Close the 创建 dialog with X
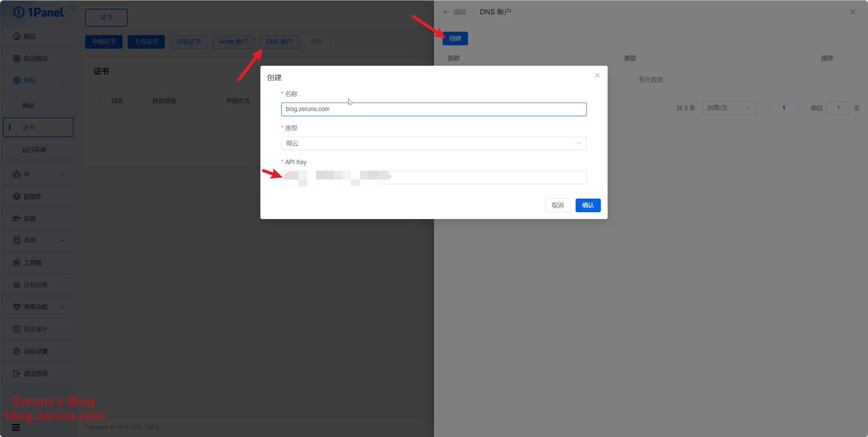This screenshot has height=437, width=868. click(597, 75)
